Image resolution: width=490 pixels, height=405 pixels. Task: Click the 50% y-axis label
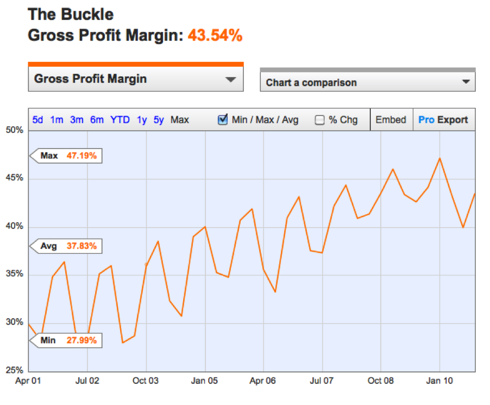click(x=14, y=130)
